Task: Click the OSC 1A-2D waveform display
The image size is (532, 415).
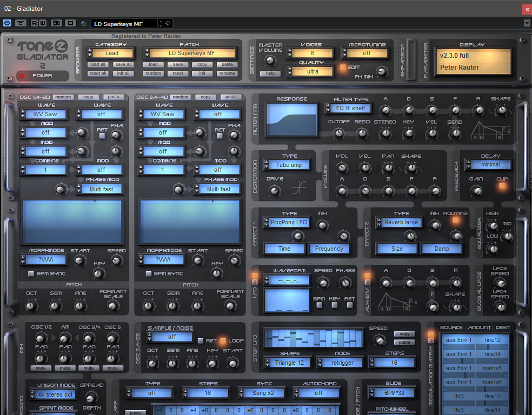Action: pyautogui.click(x=72, y=222)
